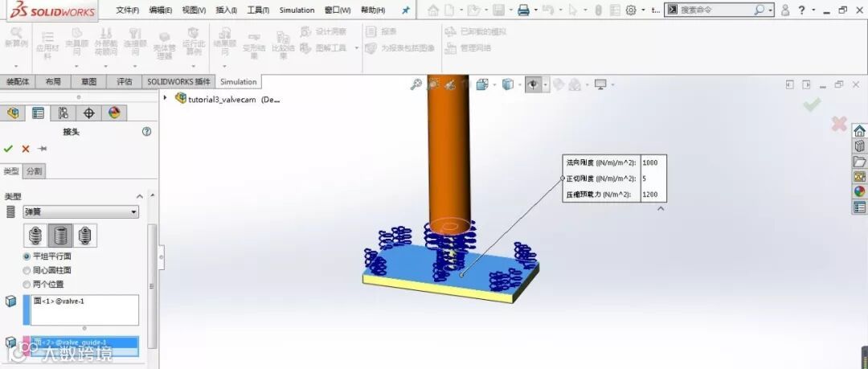Switch to the PropertyManager tab icon

click(38, 113)
